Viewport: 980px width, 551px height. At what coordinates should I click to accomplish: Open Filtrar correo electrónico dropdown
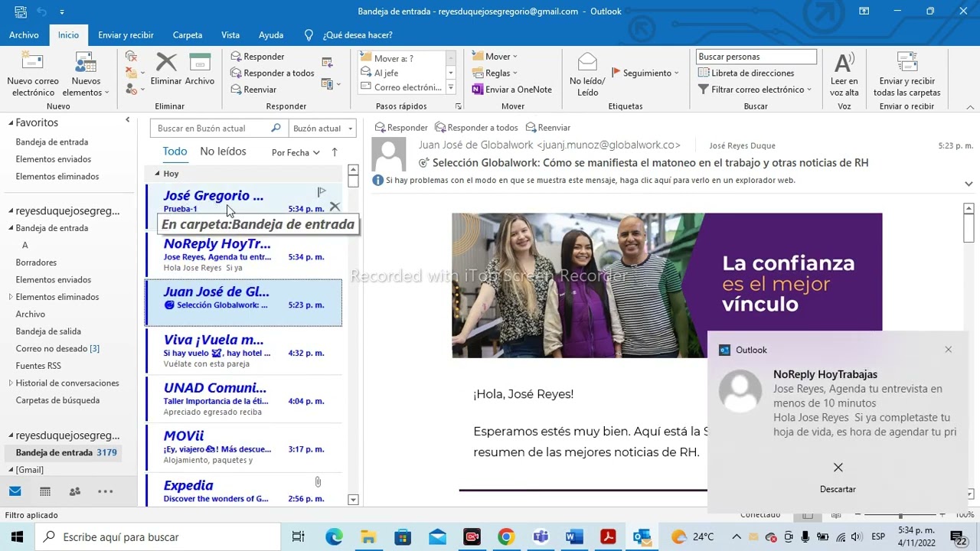tap(754, 90)
